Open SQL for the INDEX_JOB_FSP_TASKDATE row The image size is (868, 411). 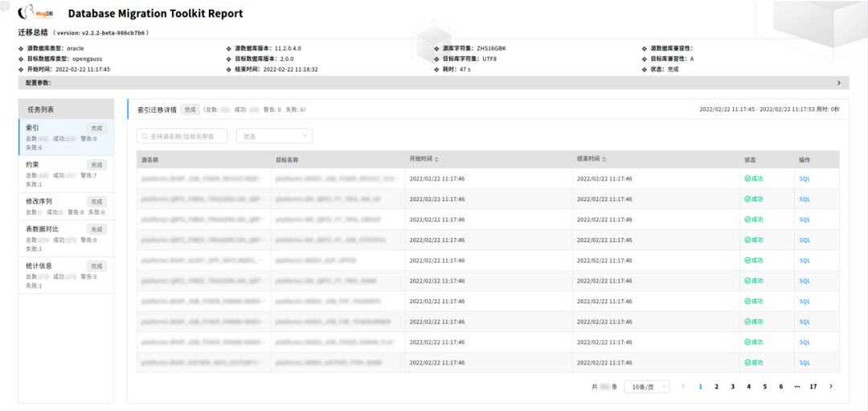click(x=805, y=302)
